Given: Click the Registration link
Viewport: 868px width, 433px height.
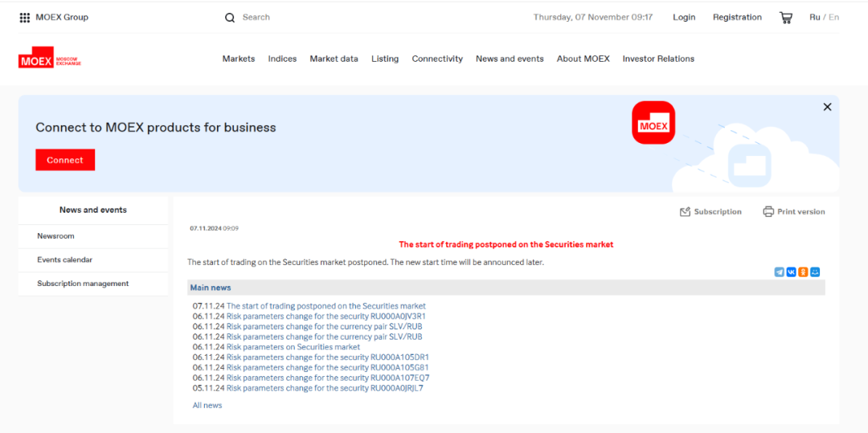Looking at the screenshot, I should pos(737,18).
